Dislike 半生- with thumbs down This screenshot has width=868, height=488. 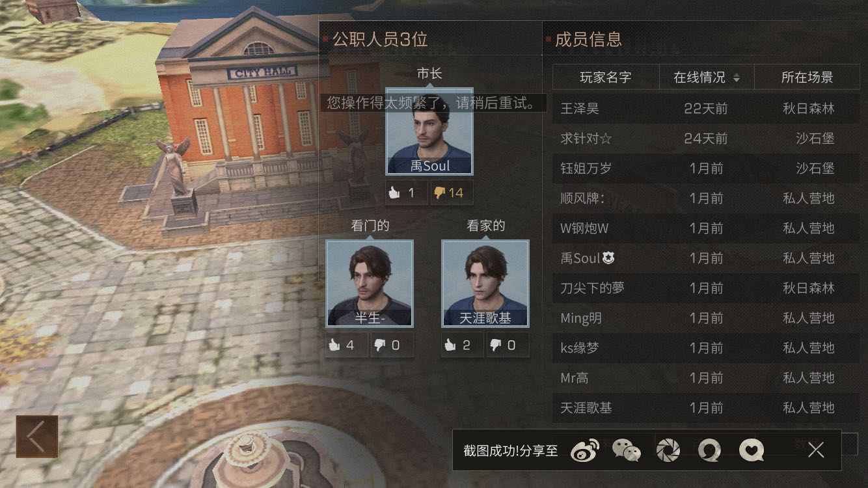coord(392,345)
